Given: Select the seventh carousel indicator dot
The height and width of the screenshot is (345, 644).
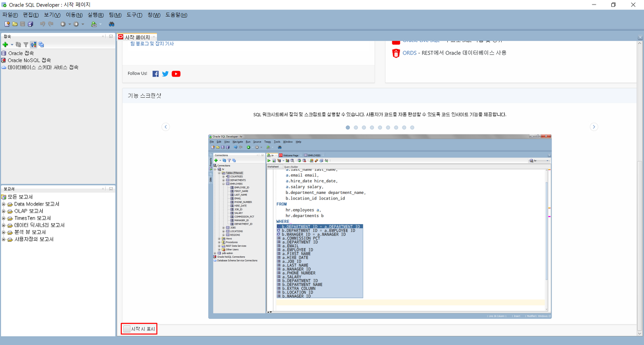Looking at the screenshot, I should coord(396,127).
